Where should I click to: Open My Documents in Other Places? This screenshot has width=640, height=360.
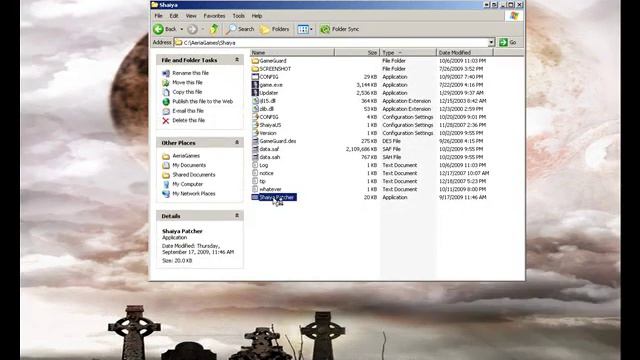[x=189, y=165]
